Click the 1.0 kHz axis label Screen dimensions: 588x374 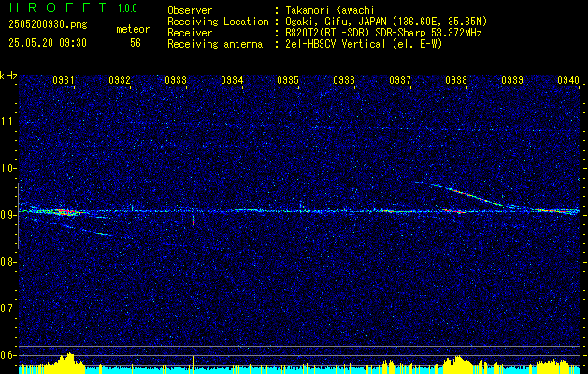[x=8, y=168]
